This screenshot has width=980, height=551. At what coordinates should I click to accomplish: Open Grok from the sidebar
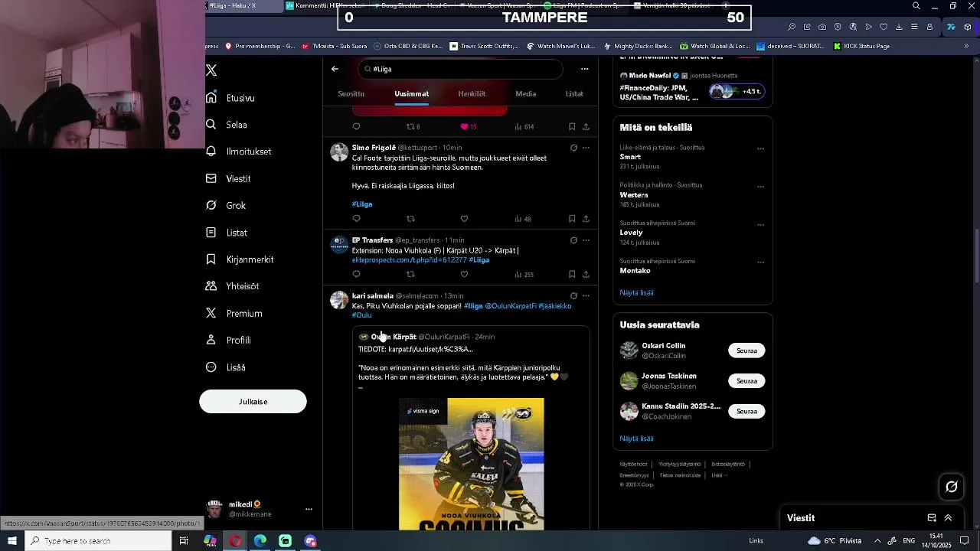pos(226,205)
